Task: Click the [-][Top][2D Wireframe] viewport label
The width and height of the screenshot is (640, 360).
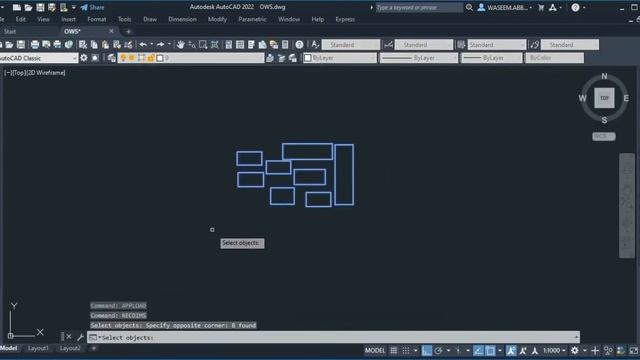Action: pos(35,73)
